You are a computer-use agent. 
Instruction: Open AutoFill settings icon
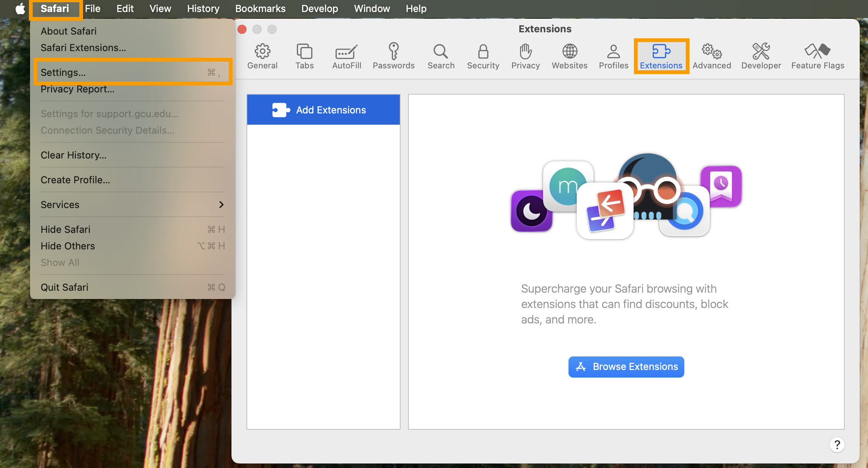346,56
